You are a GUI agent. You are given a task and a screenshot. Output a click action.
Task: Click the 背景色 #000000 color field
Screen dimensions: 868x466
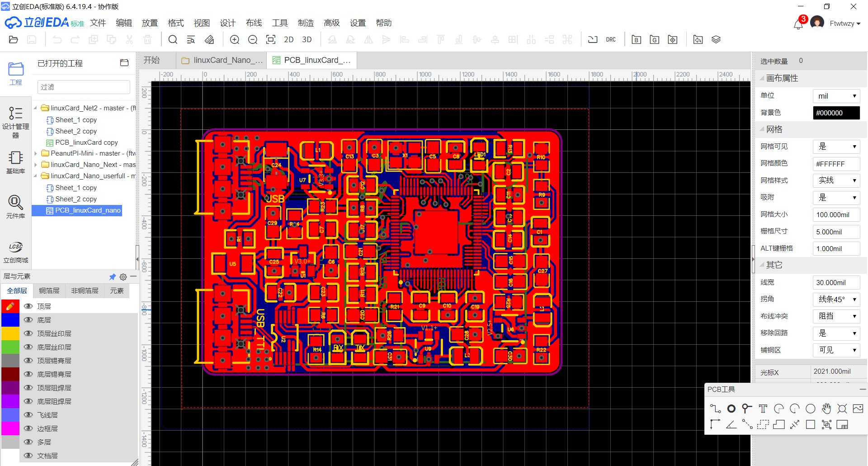(x=836, y=113)
